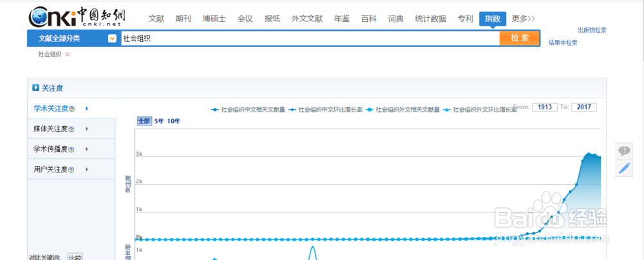Click the 社会组织 search input box
The image size is (644, 260).
[x=310, y=39]
